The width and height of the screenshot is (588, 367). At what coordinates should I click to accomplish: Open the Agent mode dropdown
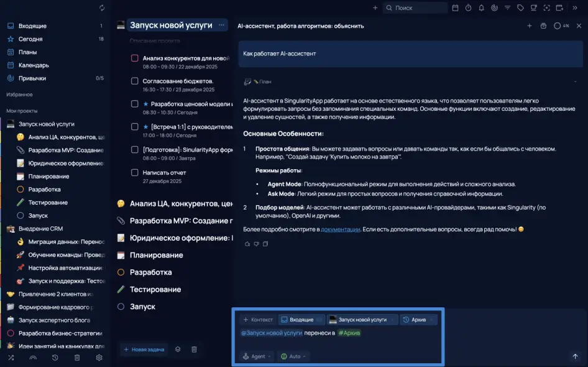257,356
